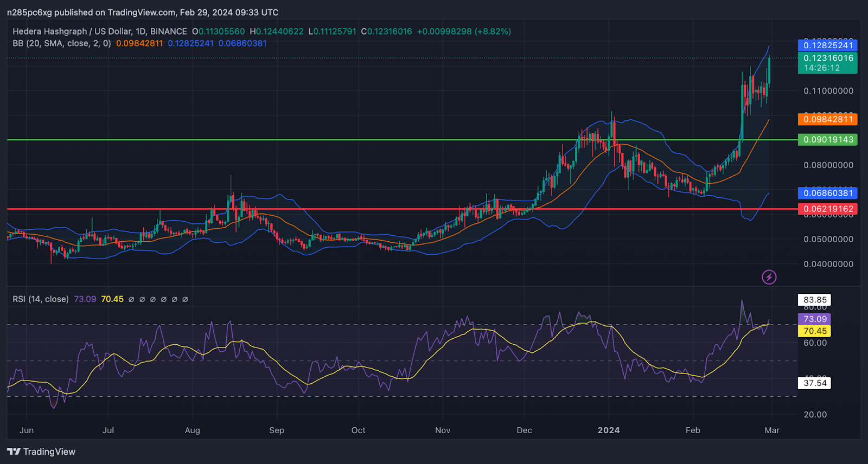The image size is (868, 464).
Task: Click the Sep label on time axis
Action: point(277,430)
